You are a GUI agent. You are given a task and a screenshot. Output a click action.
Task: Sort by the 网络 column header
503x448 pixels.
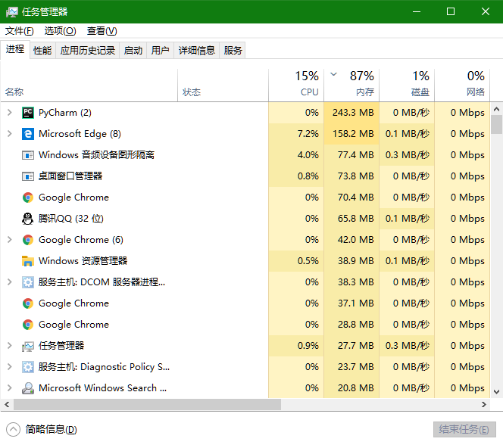tap(462, 85)
